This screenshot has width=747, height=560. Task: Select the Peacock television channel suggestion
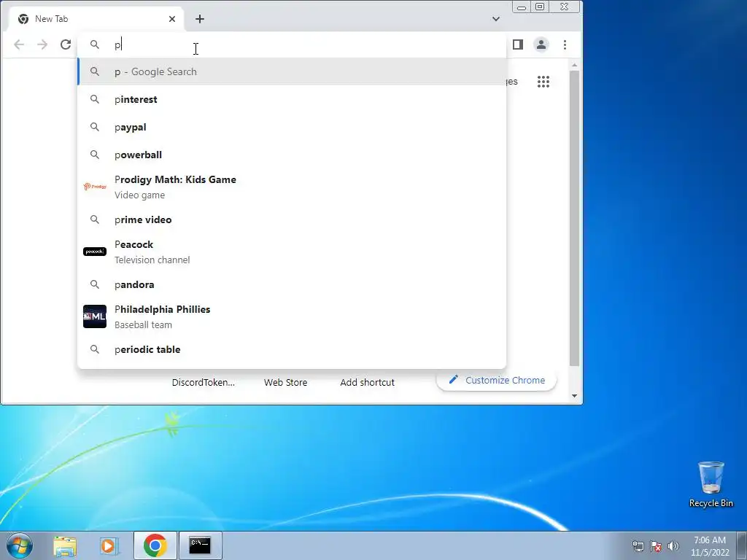pos(292,252)
